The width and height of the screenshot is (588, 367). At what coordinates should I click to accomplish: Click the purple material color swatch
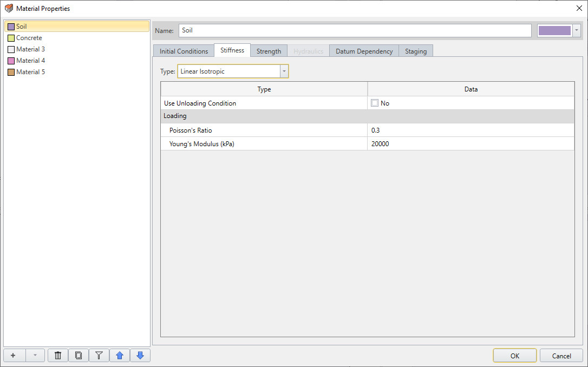(554, 30)
